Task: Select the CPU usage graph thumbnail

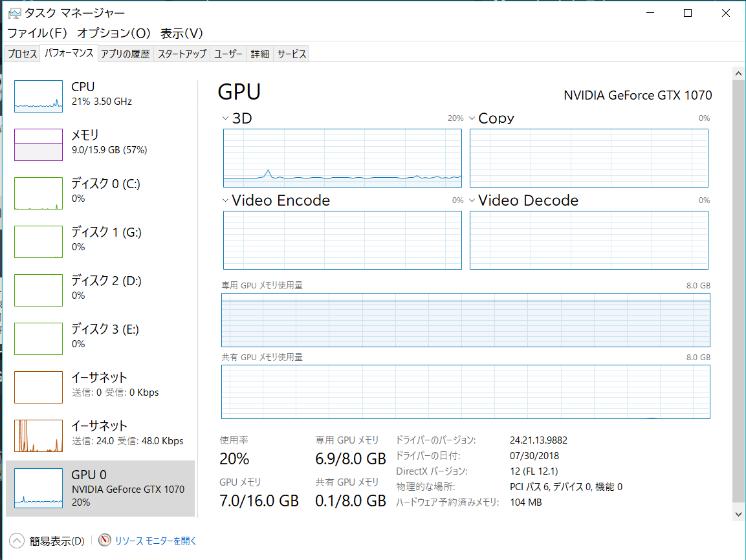Action: tap(38, 96)
